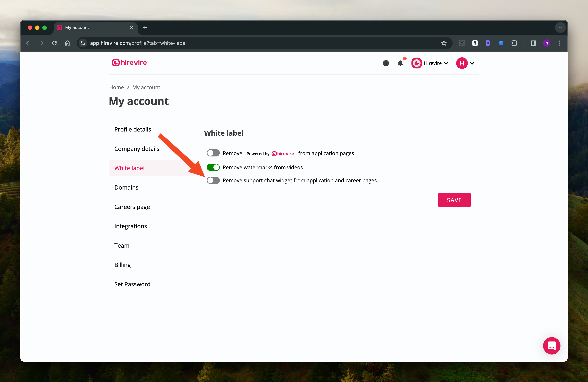Image resolution: width=588 pixels, height=382 pixels.
Task: Bookmark page with star icon
Action: (x=444, y=43)
